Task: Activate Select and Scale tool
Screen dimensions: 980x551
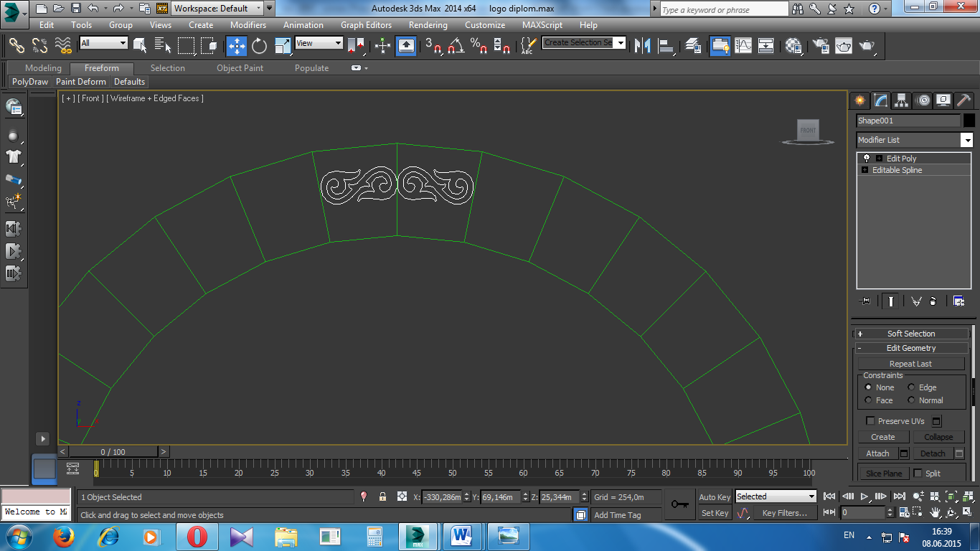Action: tap(283, 45)
